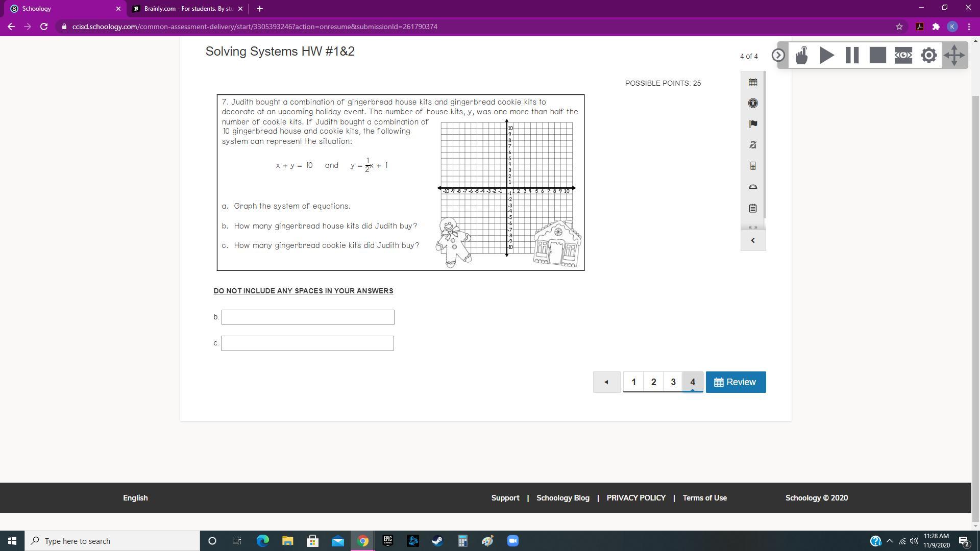
Task: Go to question page 2
Action: tap(653, 382)
